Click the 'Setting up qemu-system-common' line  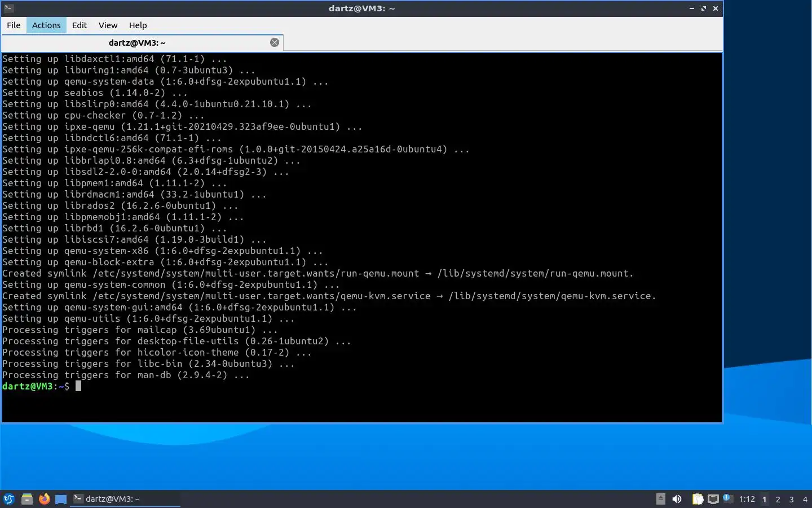click(171, 284)
